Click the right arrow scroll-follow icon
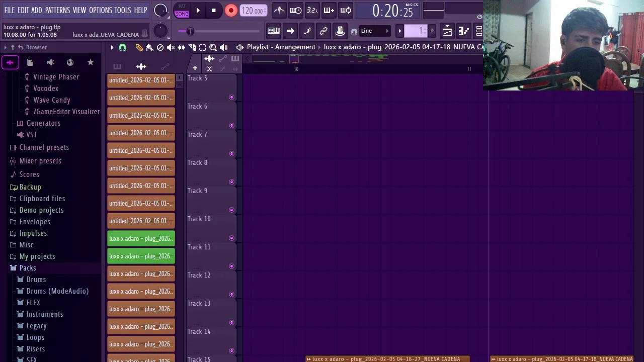 [290, 31]
